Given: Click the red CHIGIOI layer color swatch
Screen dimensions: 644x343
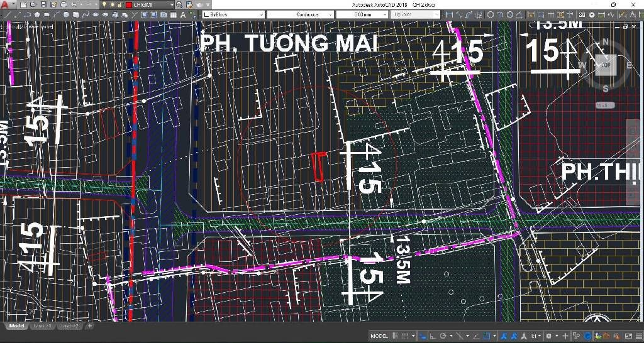Looking at the screenshot, I should [x=128, y=5].
